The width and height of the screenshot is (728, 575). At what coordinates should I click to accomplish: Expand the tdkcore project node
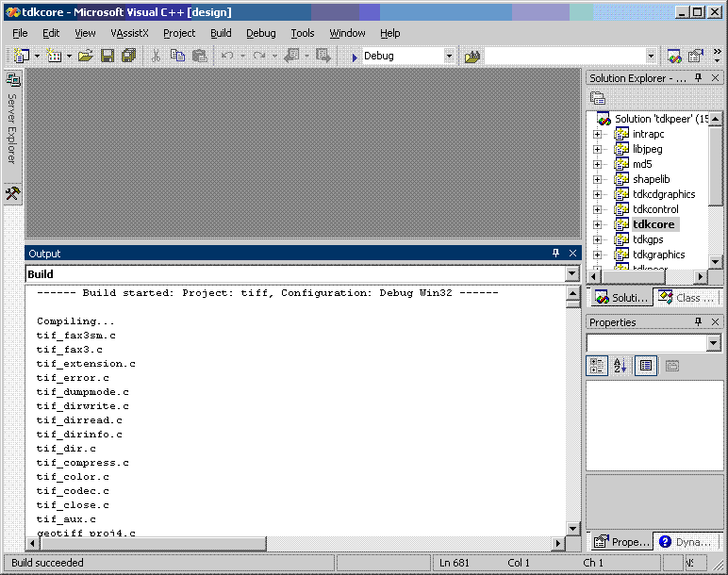click(597, 224)
